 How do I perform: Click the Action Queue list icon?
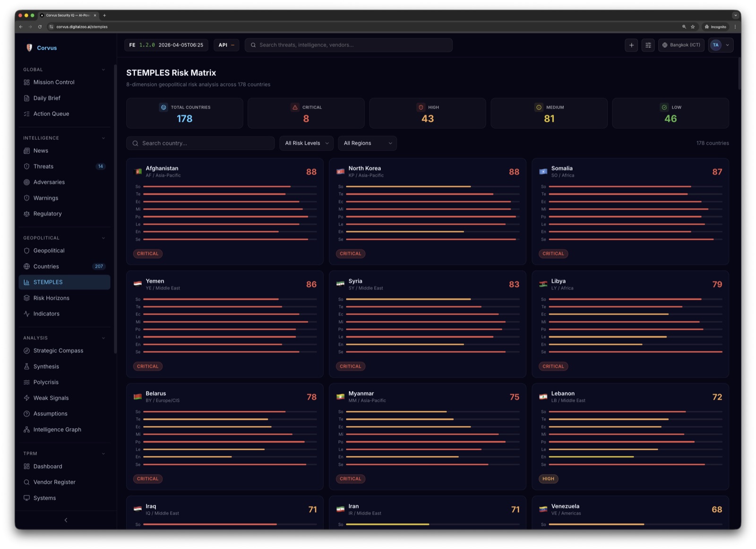[x=26, y=114]
